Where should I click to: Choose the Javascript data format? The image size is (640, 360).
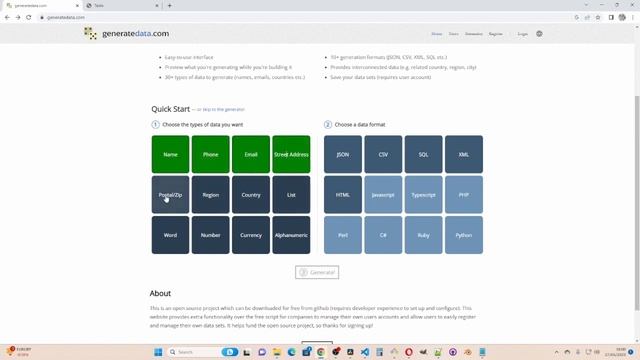coord(383,195)
